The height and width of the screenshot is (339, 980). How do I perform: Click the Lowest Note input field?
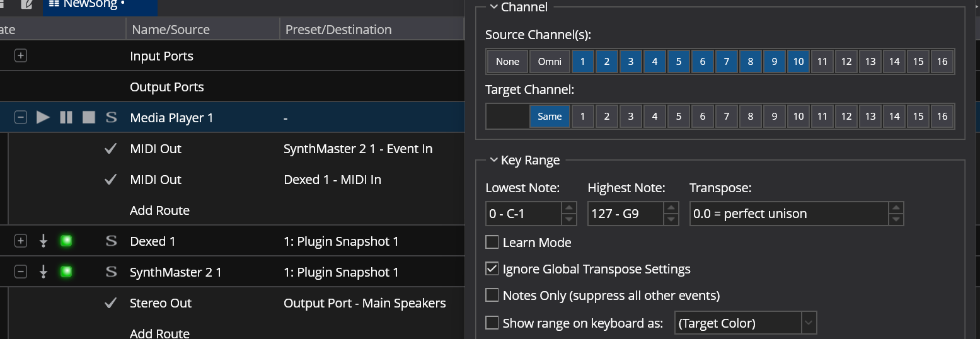pyautogui.click(x=522, y=214)
